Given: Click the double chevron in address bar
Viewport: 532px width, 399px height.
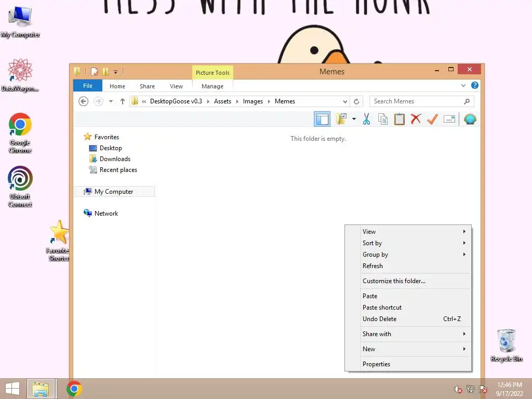Looking at the screenshot, I should pyautogui.click(x=144, y=101).
